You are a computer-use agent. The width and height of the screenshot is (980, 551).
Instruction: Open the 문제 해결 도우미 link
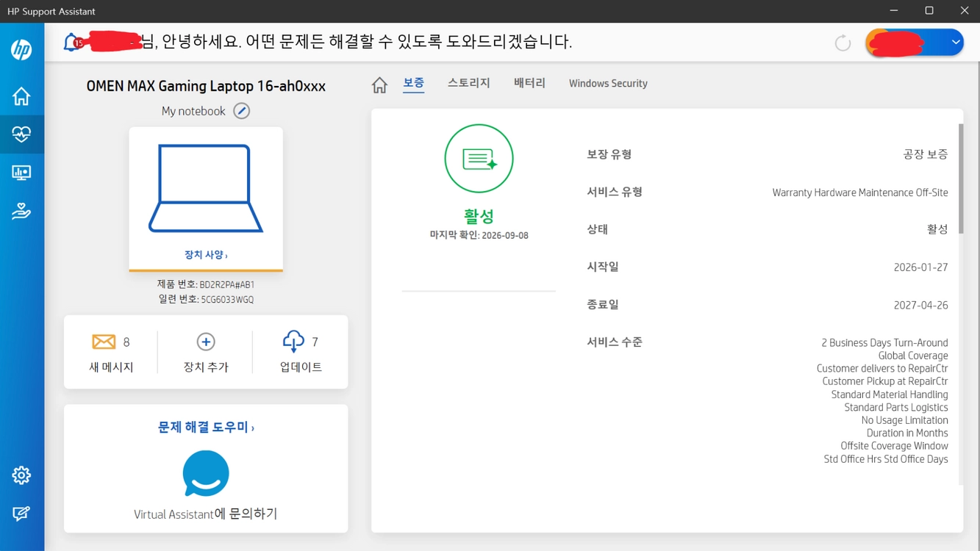click(206, 427)
